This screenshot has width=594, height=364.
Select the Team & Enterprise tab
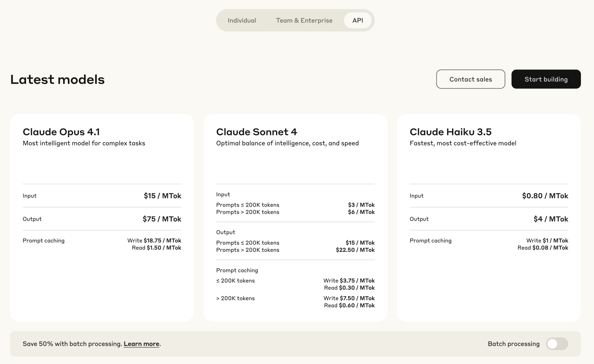tap(304, 20)
